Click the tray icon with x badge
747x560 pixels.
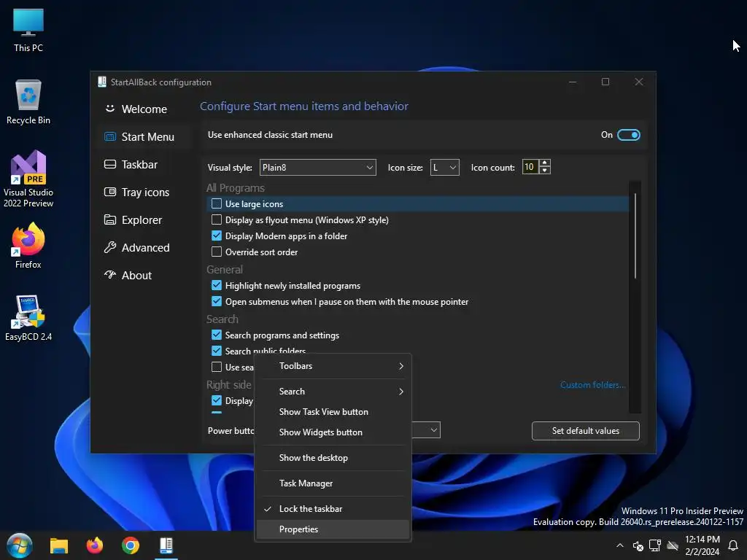pyautogui.click(x=638, y=545)
